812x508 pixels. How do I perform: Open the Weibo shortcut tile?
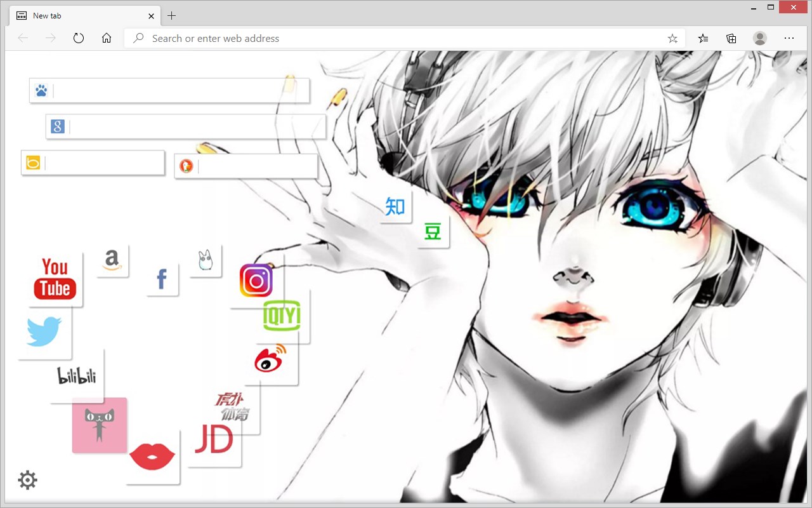click(x=271, y=359)
